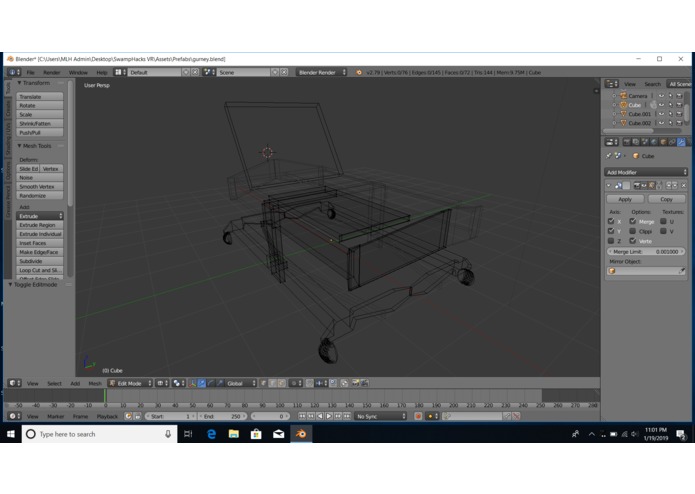Open the Render menu
Image resolution: width=695 pixels, height=494 pixels.
pos(51,72)
